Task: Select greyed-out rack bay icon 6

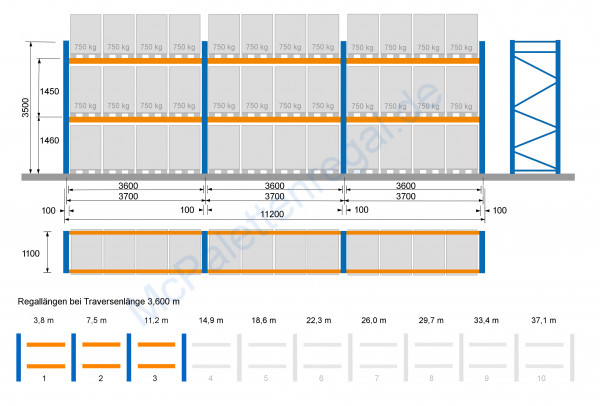Action: 322,357
